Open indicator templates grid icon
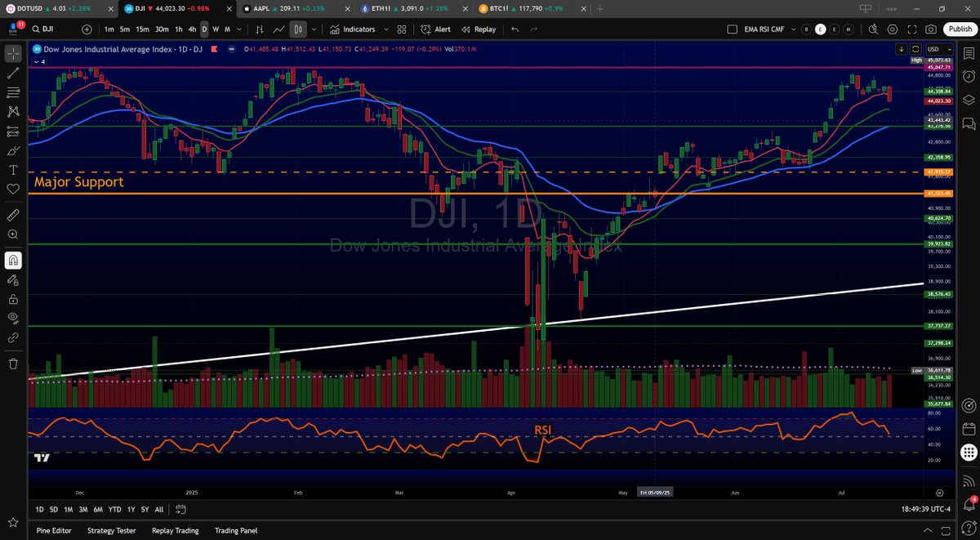This screenshot has height=540, width=980. pyautogui.click(x=402, y=29)
